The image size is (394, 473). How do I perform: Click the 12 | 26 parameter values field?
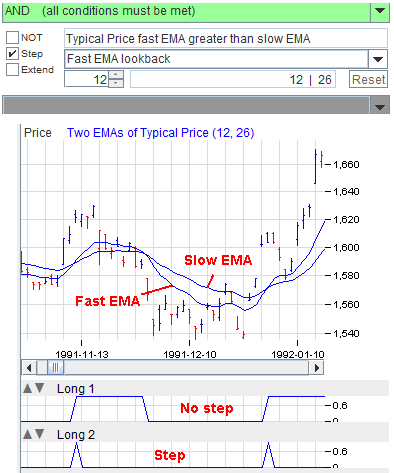[x=233, y=79]
